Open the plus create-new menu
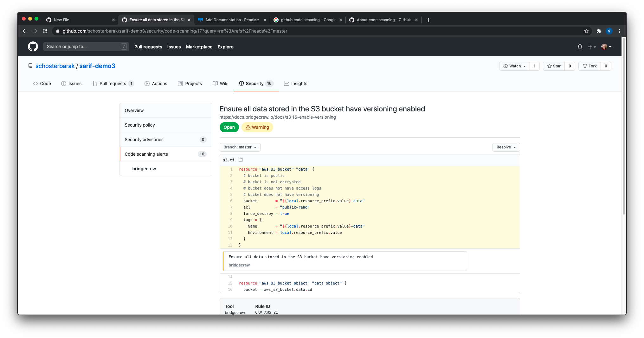644x338 pixels. click(592, 47)
